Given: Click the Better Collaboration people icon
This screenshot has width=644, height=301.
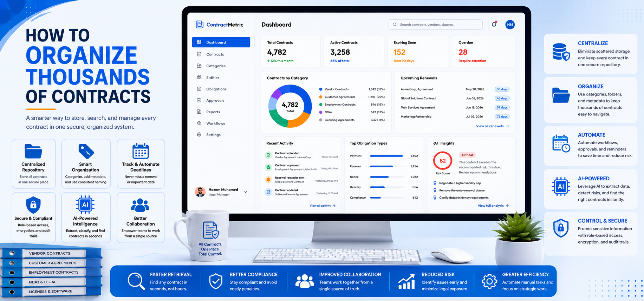Looking at the screenshot, I should pos(140,205).
